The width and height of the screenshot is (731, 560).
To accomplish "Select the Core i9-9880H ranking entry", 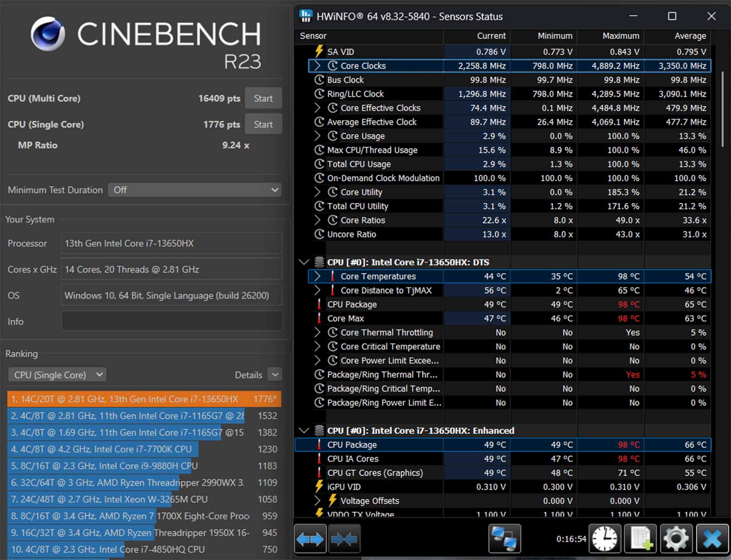I will (144, 466).
